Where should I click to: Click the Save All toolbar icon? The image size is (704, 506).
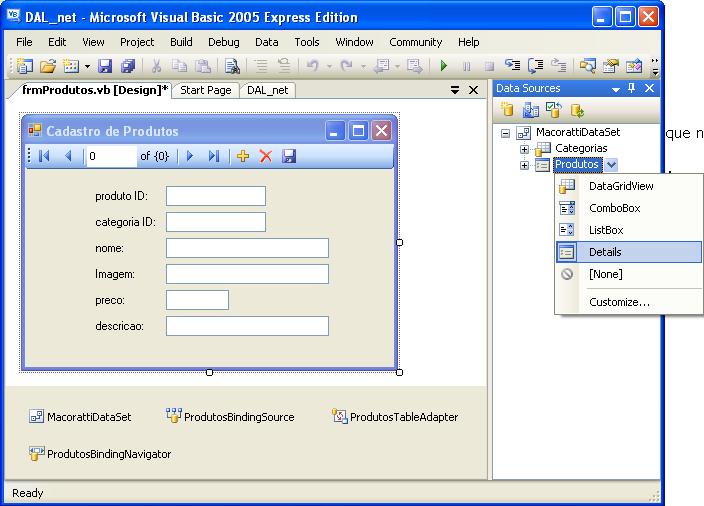(128, 66)
